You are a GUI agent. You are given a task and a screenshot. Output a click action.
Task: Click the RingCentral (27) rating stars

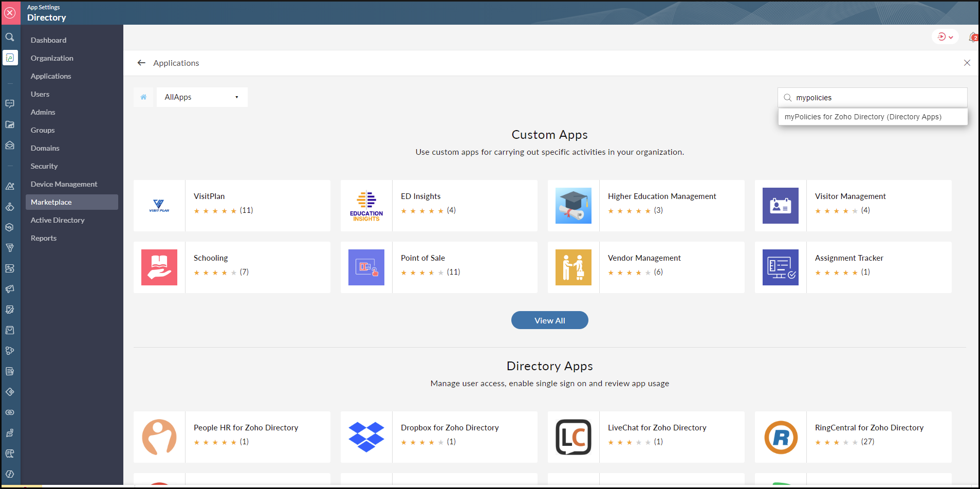[x=837, y=442]
